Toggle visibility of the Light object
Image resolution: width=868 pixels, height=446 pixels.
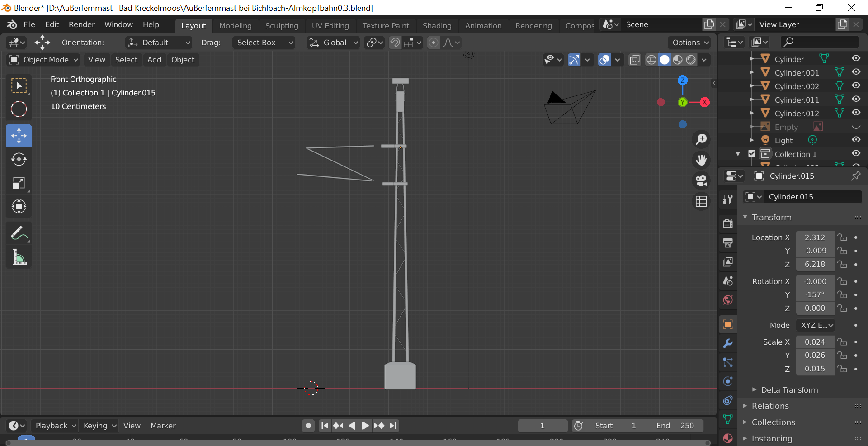856,140
